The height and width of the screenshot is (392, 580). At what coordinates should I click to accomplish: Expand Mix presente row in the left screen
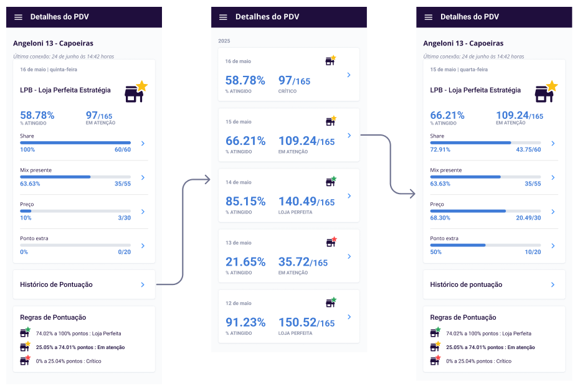[143, 178]
